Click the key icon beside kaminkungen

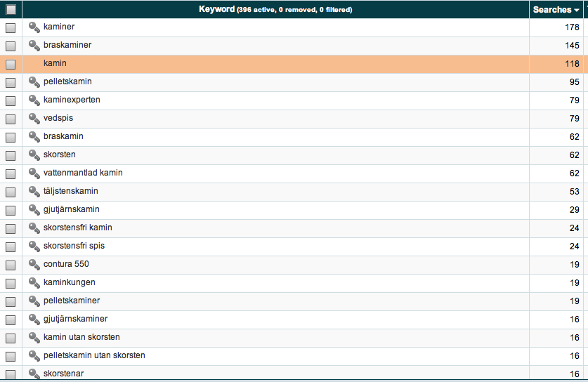pos(34,283)
